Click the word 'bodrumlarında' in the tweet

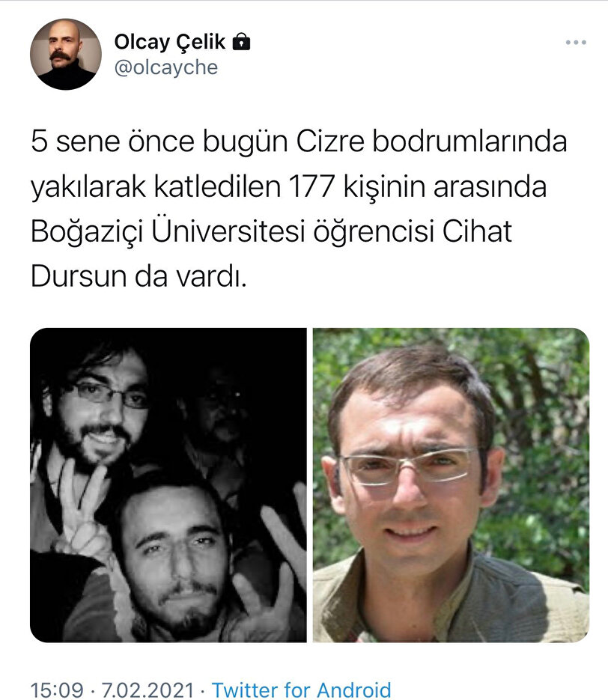(469, 141)
